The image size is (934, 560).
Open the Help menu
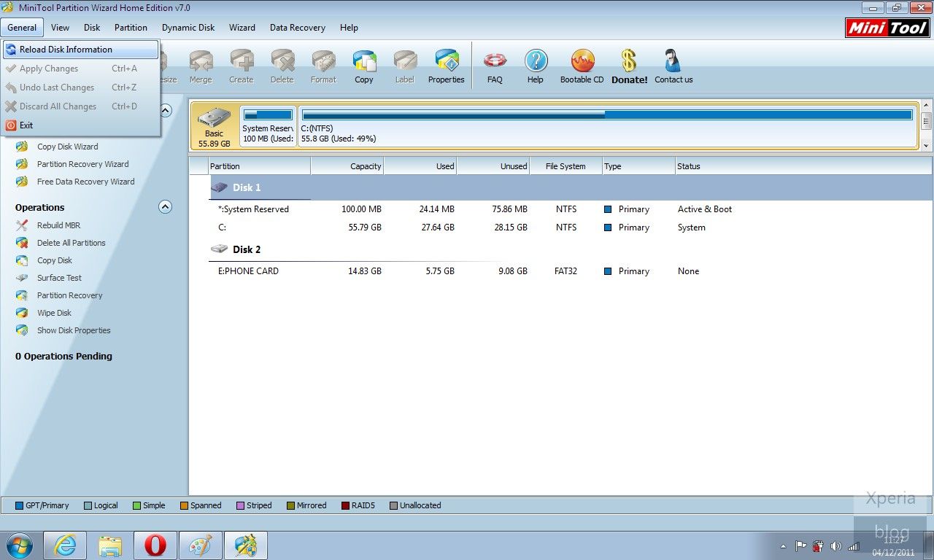click(349, 28)
